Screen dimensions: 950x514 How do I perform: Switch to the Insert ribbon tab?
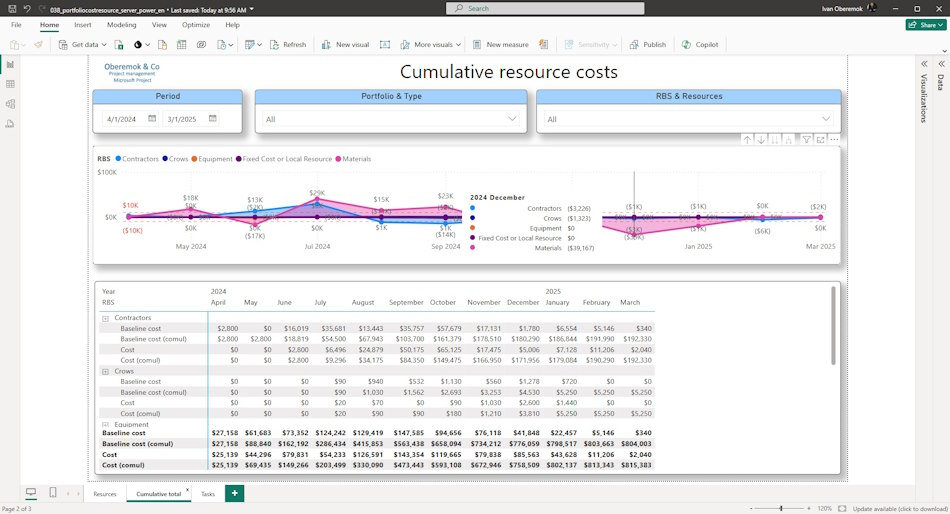tap(83, 25)
